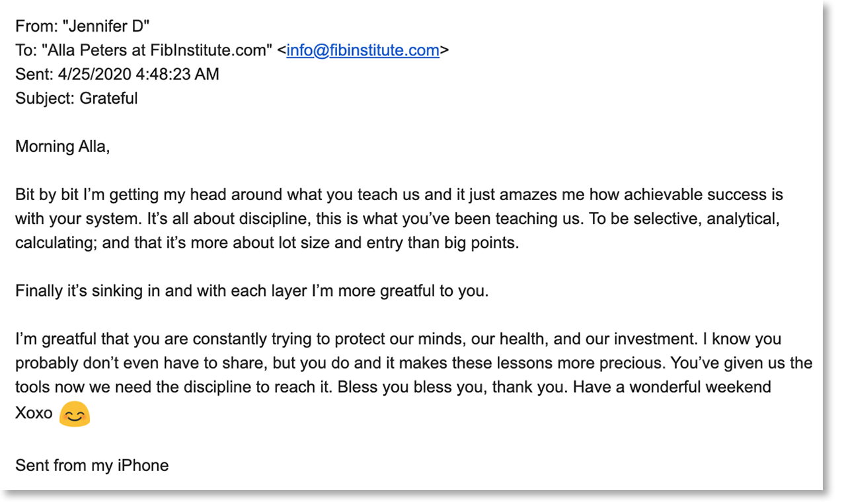This screenshot has height=504, width=846.
Task: Click the smiling blush emoji after Xoxo
Action: coord(75,415)
